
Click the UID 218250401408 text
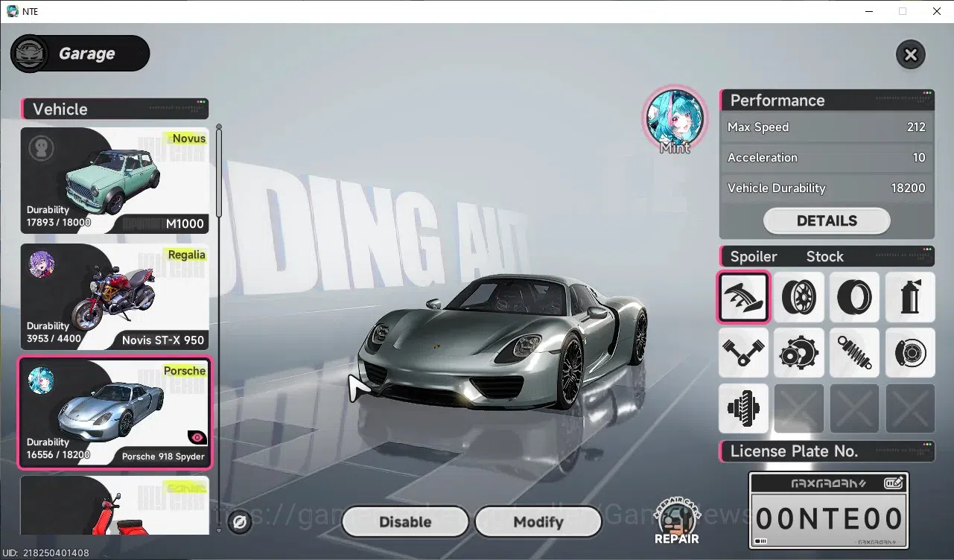point(46,553)
